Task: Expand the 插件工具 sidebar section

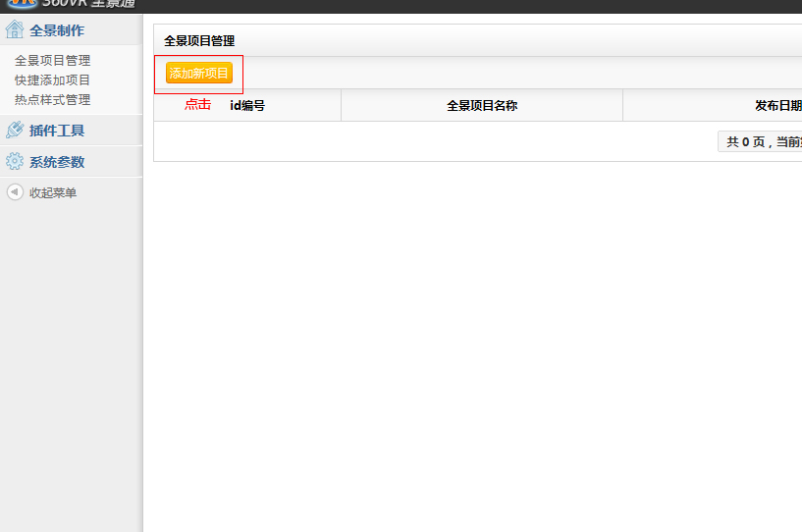Action: [57, 131]
